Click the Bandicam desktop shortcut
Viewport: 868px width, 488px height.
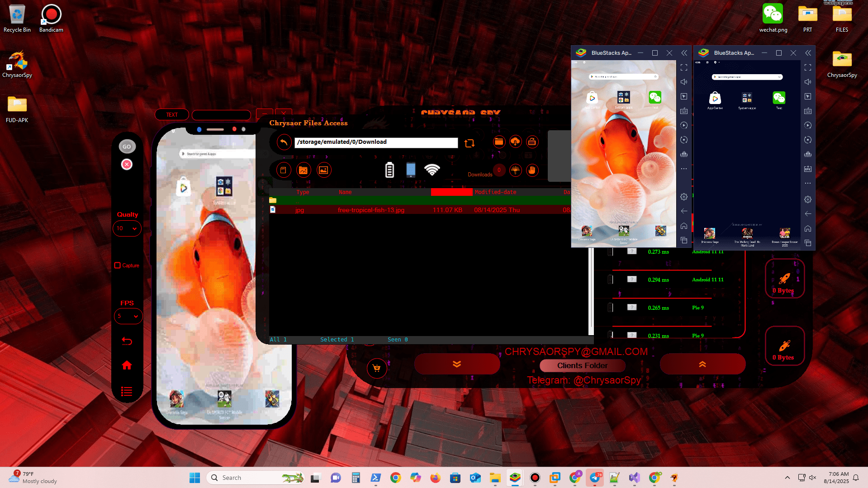click(51, 18)
